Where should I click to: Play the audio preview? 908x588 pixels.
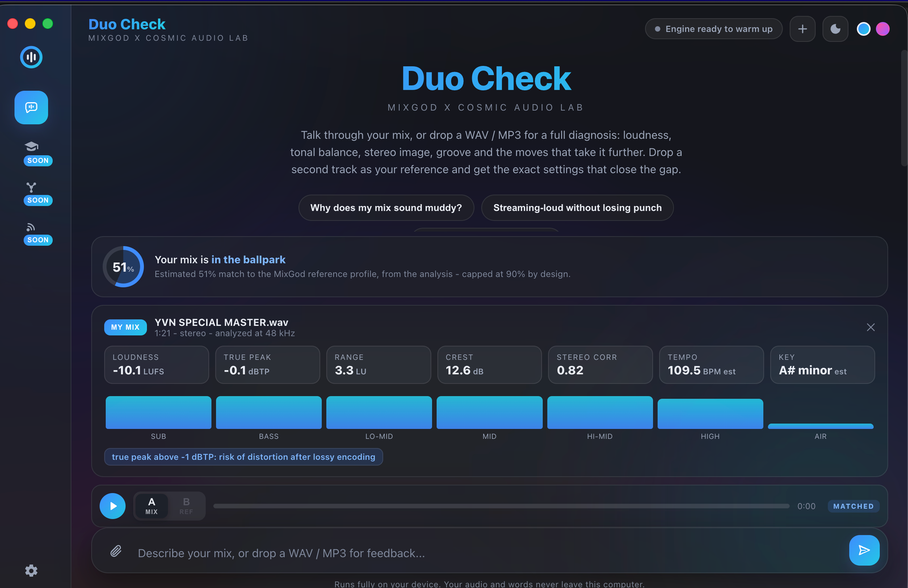point(112,506)
